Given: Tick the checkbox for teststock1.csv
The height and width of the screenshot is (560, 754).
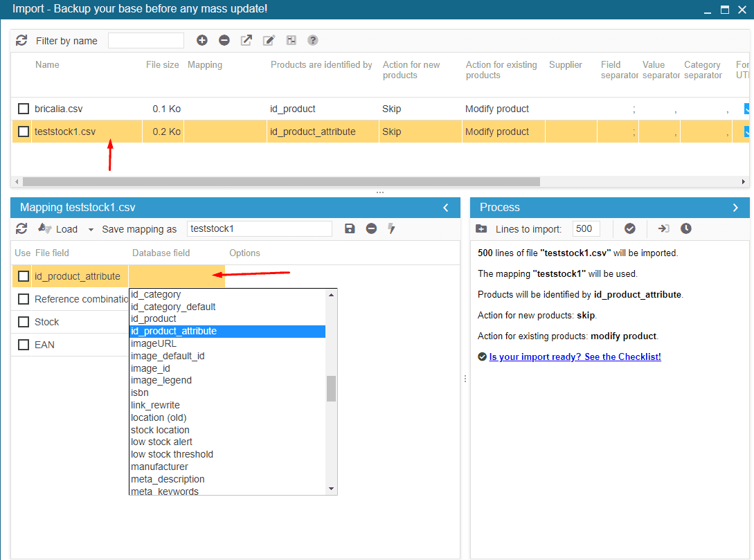Looking at the screenshot, I should coord(24,132).
